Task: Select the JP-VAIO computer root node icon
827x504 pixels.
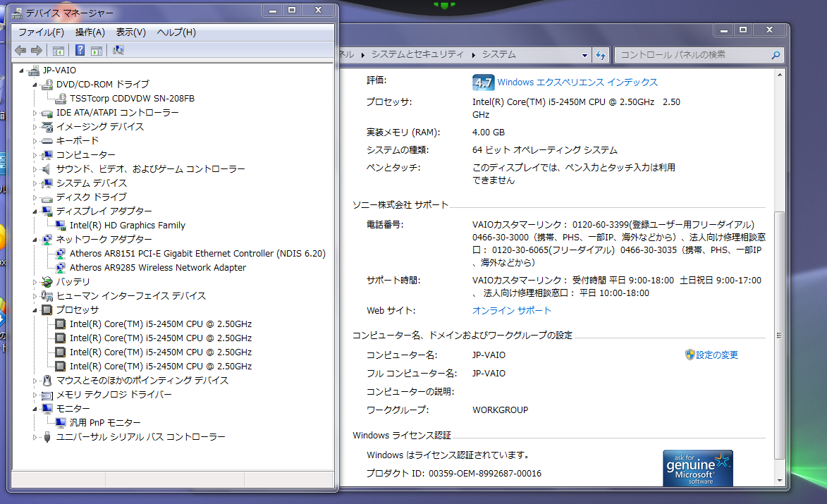Action: coord(34,70)
